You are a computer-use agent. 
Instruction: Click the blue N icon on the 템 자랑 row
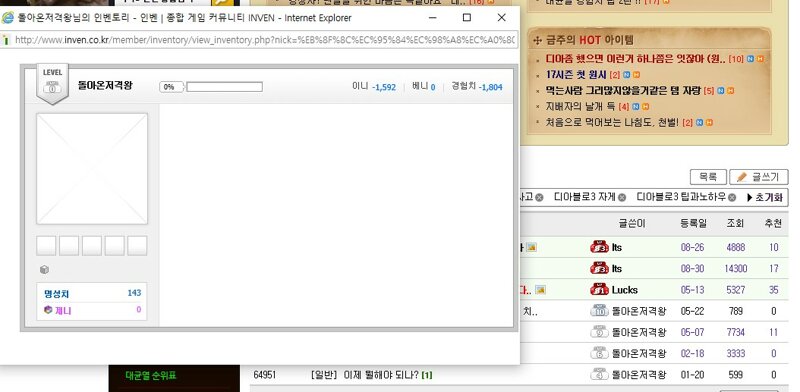(720, 91)
